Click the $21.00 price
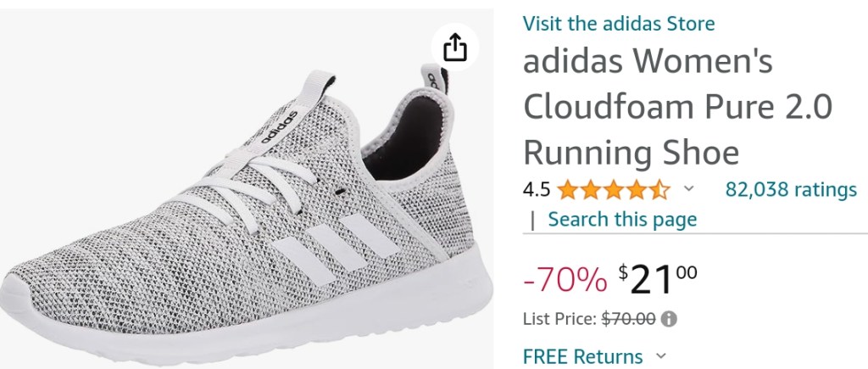The width and height of the screenshot is (868, 369). pyautogui.click(x=658, y=279)
